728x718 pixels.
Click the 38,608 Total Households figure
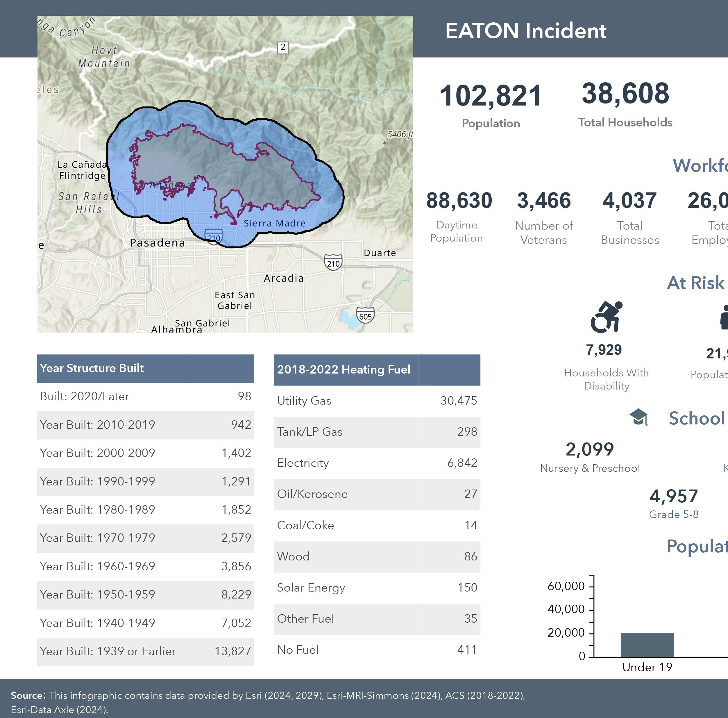(x=625, y=94)
